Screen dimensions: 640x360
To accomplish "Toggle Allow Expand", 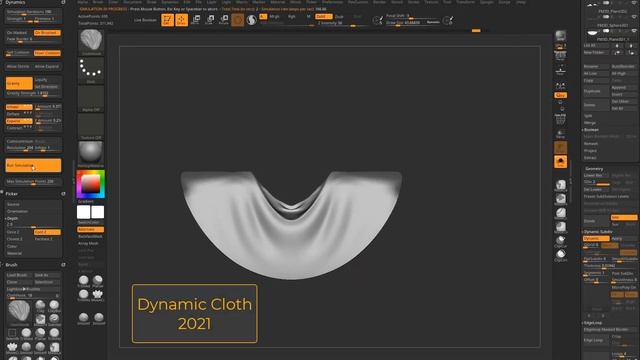I will point(47,67).
